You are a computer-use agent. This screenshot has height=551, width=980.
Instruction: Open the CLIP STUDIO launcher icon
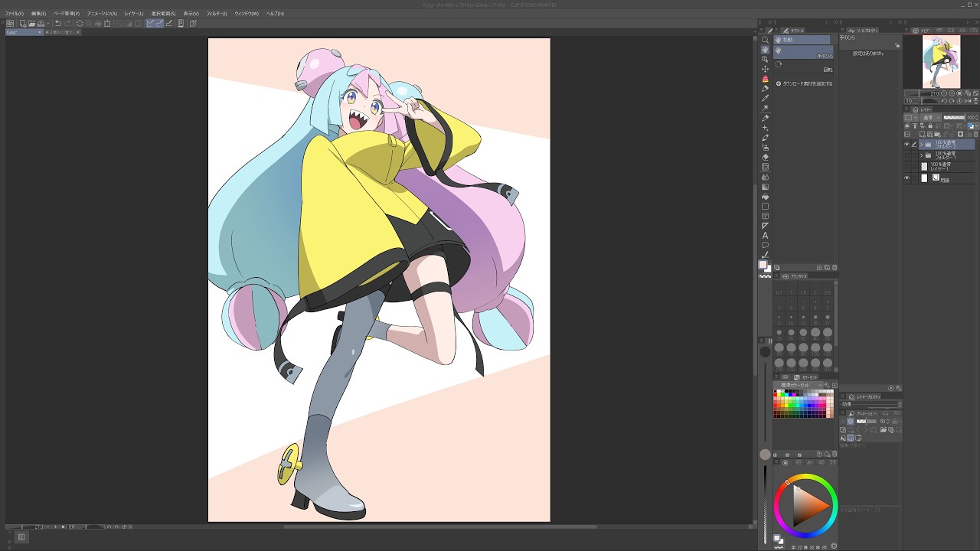10,23
